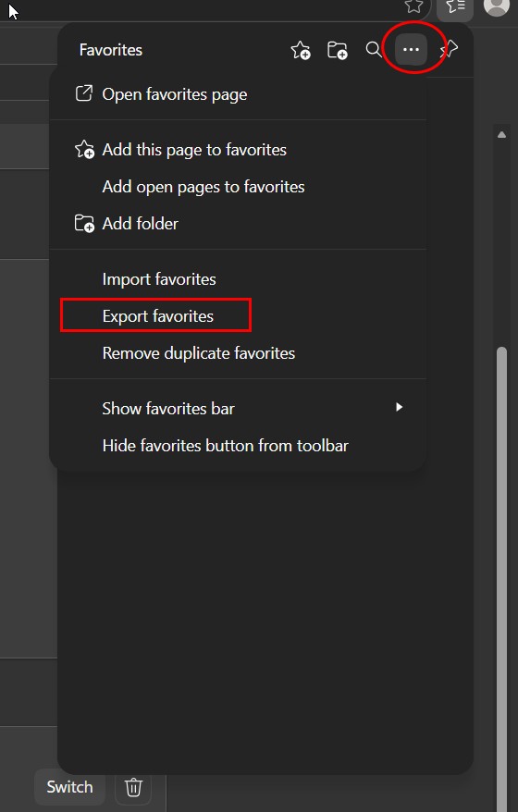Choose Add this page to favorites menu entry

(238, 150)
